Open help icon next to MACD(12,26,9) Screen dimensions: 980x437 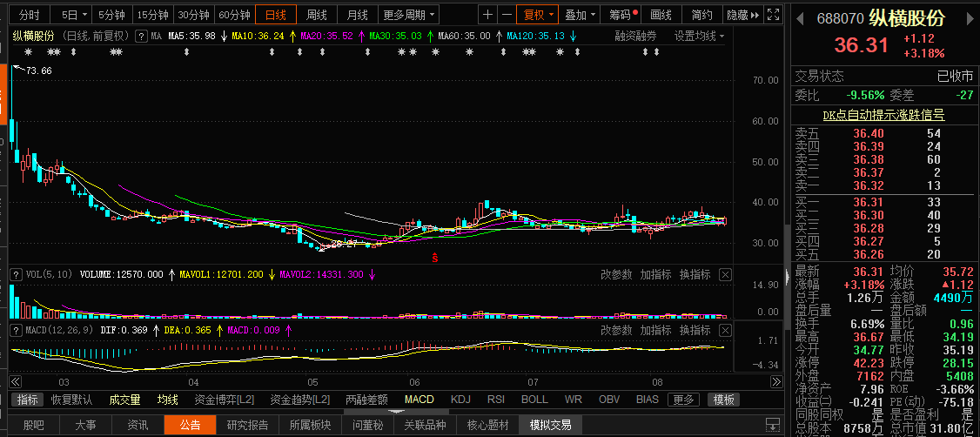pos(15,330)
